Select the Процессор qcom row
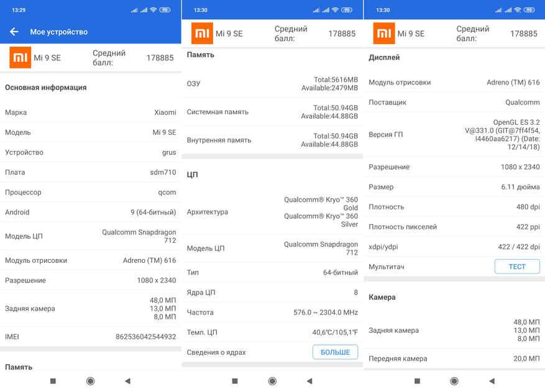 [x=90, y=192]
